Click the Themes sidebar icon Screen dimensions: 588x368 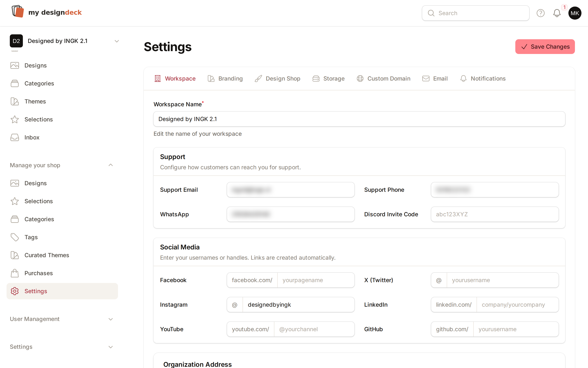tap(14, 101)
